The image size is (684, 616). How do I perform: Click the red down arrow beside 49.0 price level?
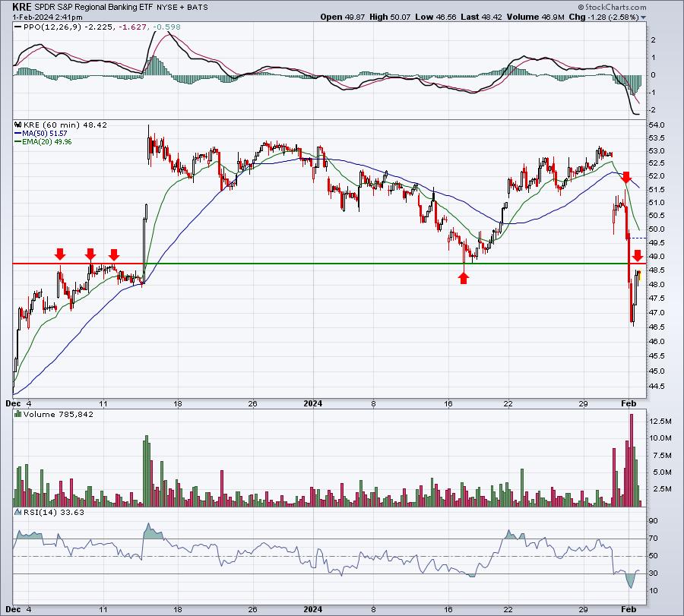[x=638, y=256]
